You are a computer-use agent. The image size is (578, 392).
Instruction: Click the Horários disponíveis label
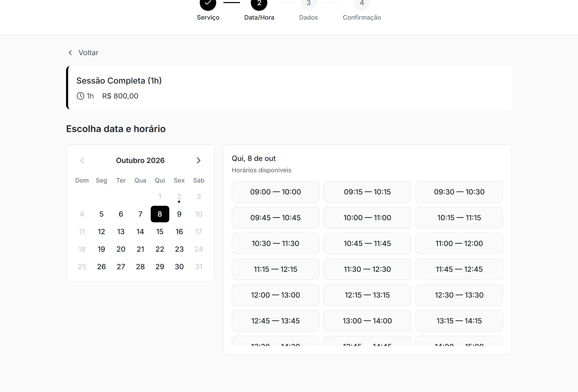pos(261,170)
